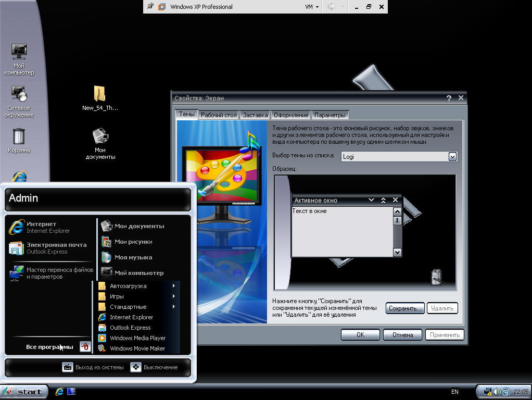Expand the Игры submenu
This screenshot has height=400, width=532.
tap(137, 296)
